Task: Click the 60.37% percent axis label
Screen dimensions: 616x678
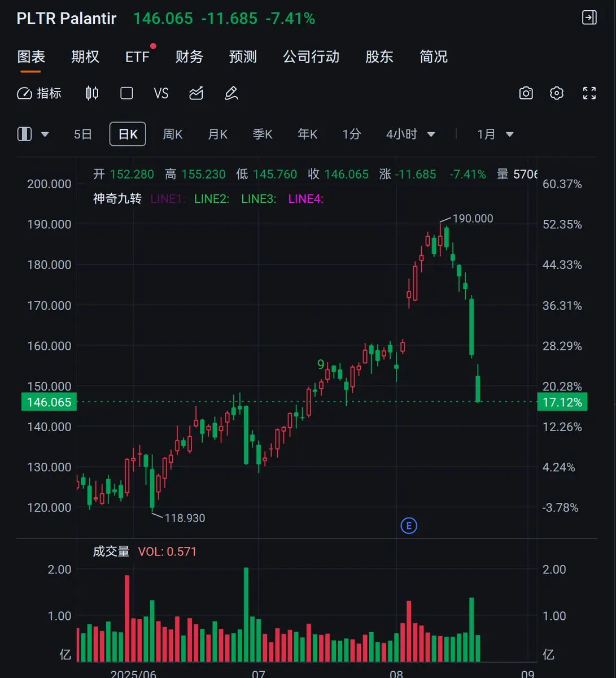Action: click(562, 184)
